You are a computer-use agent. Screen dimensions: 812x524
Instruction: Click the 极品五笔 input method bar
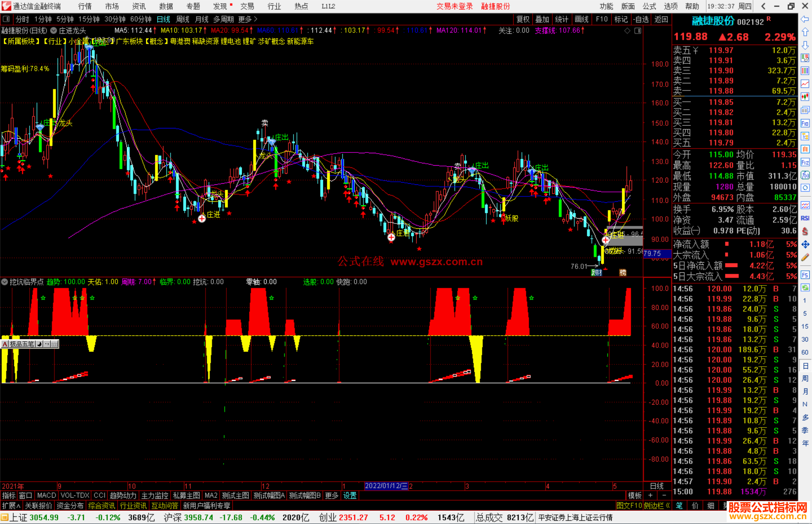tap(30, 344)
